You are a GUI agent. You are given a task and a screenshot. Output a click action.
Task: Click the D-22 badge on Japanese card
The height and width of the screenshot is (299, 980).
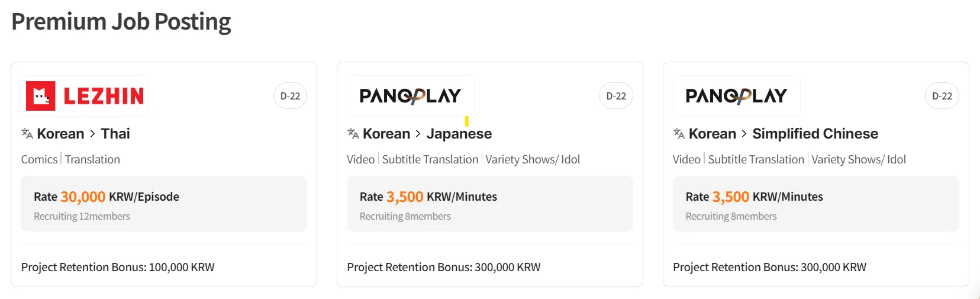click(x=616, y=96)
